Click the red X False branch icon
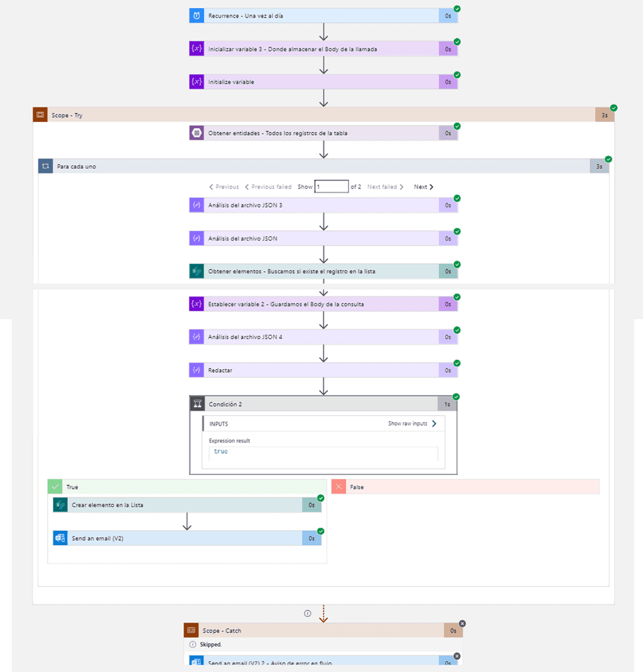Image resolution: width=643 pixels, height=672 pixels. tap(338, 487)
